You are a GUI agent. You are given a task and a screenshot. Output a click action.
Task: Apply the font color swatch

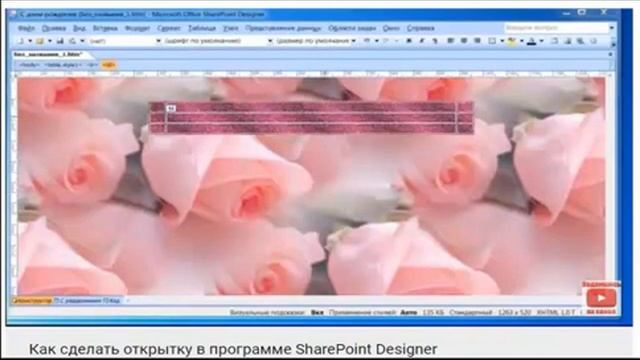pyautogui.click(x=531, y=41)
